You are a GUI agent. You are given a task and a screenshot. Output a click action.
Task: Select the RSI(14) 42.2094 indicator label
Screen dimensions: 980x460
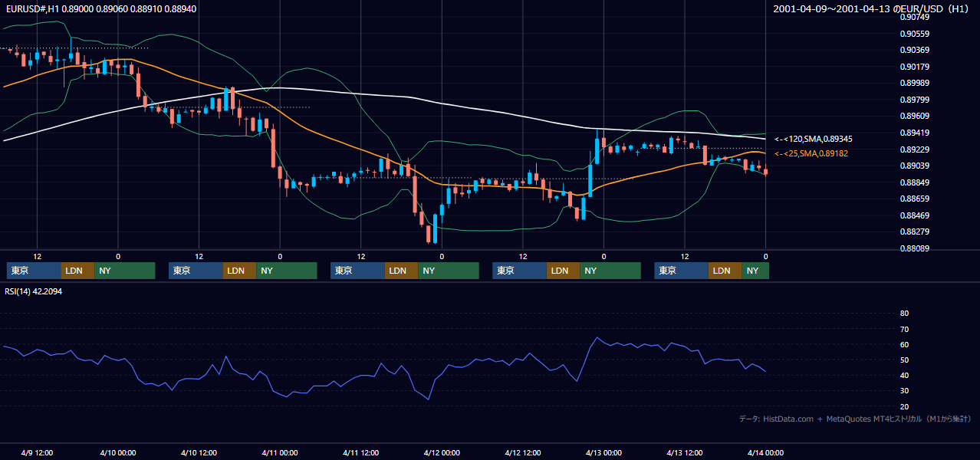coord(34,291)
